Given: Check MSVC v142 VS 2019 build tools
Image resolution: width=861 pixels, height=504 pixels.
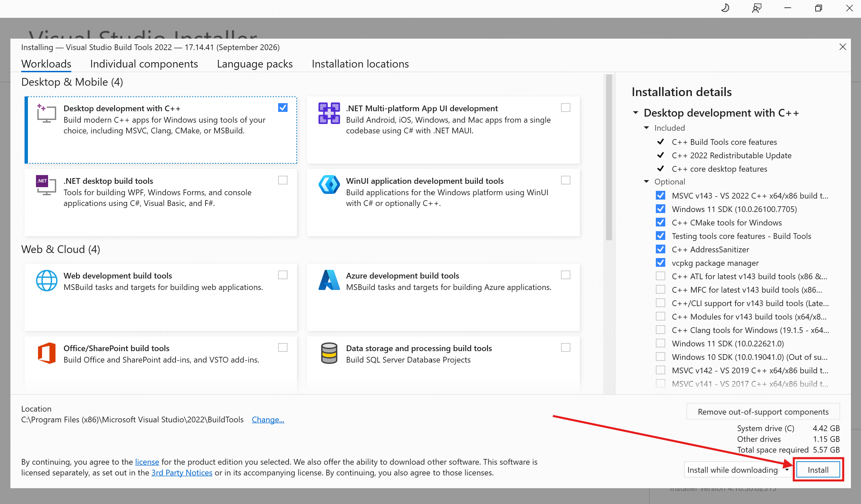Looking at the screenshot, I should tap(661, 370).
